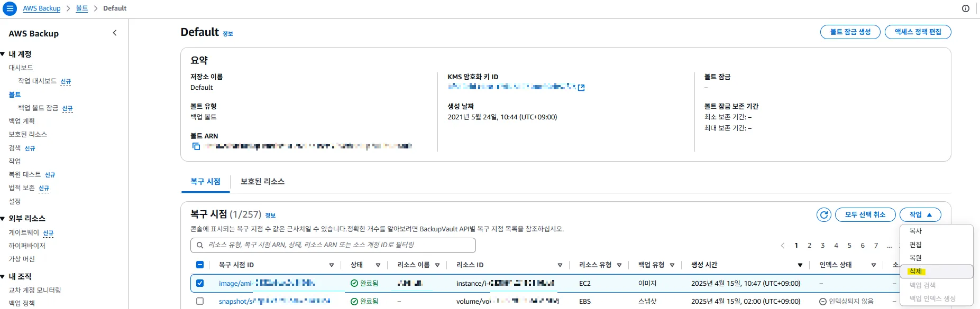Image resolution: width=980 pixels, height=309 pixels.
Task: Open the hamburger navigation menu
Action: pos(10,8)
